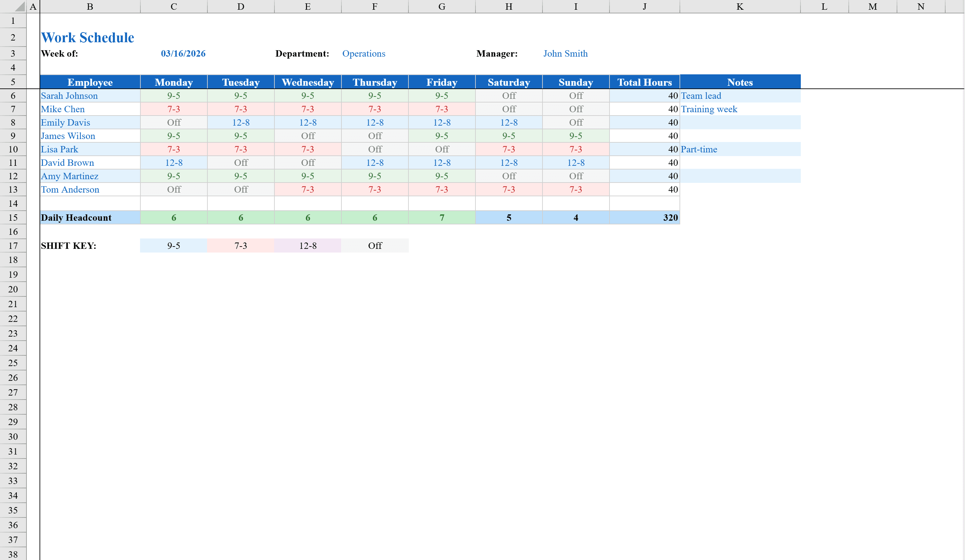Image resolution: width=965 pixels, height=560 pixels.
Task: Select James Wilson's Sunday 9-5 shift
Action: coord(576,136)
